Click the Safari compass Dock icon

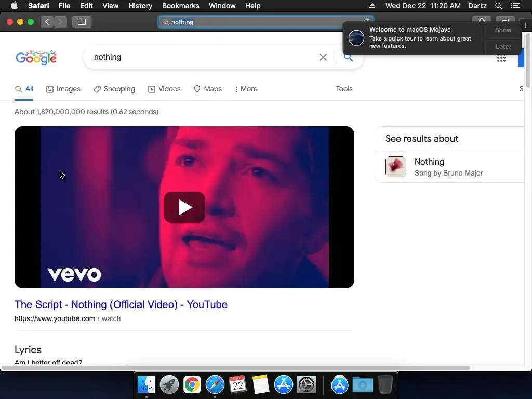[x=215, y=385]
